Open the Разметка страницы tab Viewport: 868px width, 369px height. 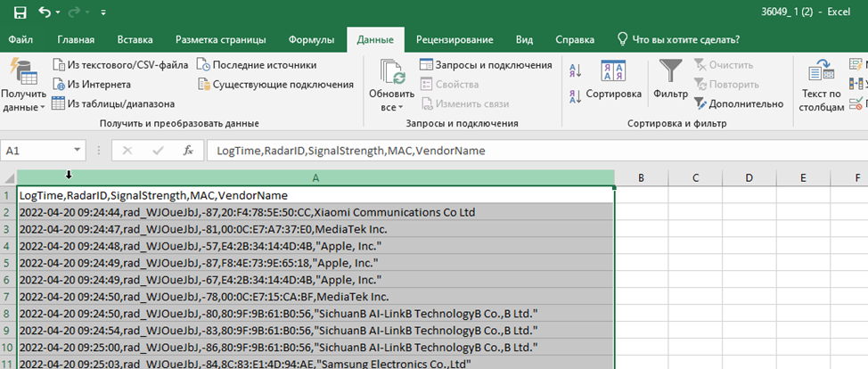pyautogui.click(x=220, y=40)
